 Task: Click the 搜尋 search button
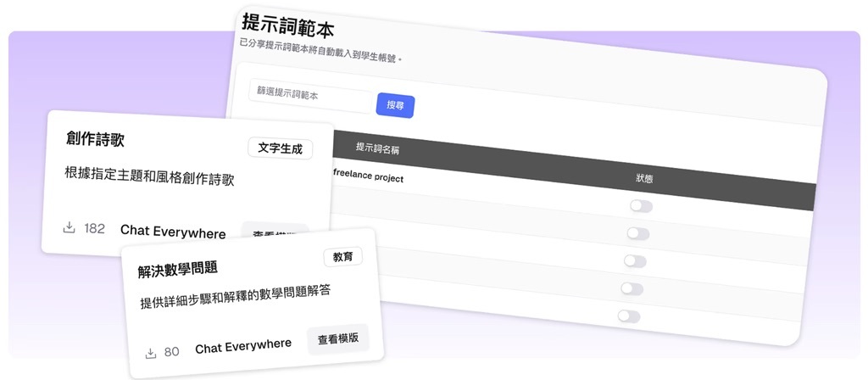tap(395, 105)
